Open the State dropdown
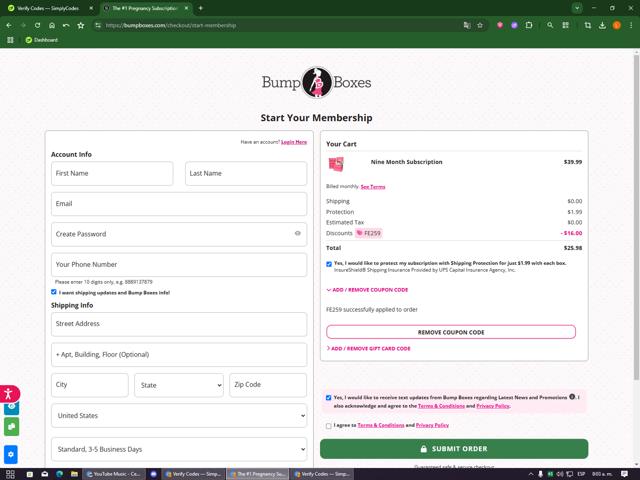This screenshot has width=640, height=480. coord(179,385)
